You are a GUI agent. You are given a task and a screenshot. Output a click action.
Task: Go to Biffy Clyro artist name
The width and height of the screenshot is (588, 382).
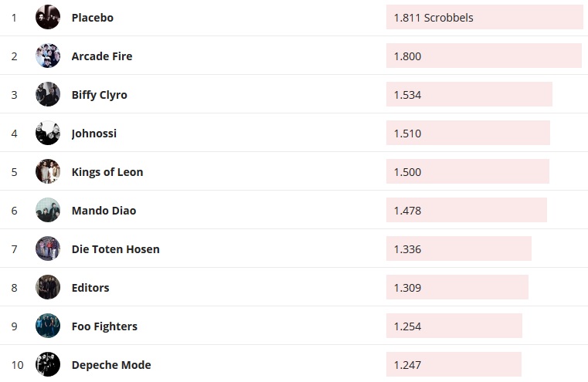[x=99, y=94]
